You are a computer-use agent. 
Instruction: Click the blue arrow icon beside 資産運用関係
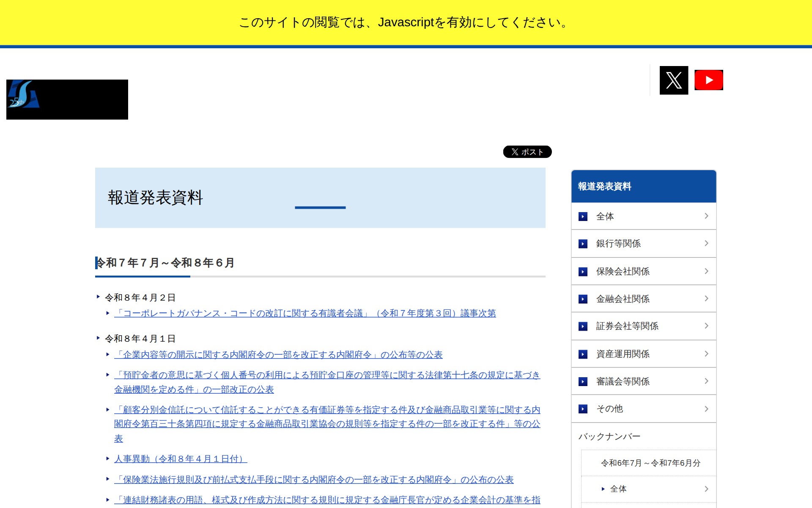pyautogui.click(x=584, y=354)
